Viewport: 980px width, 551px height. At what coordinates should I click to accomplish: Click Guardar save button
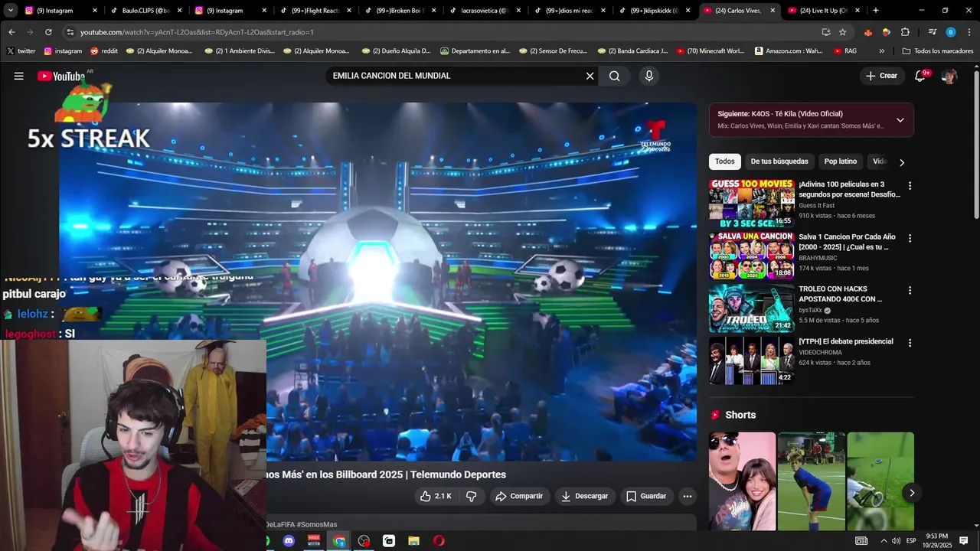pyautogui.click(x=646, y=496)
